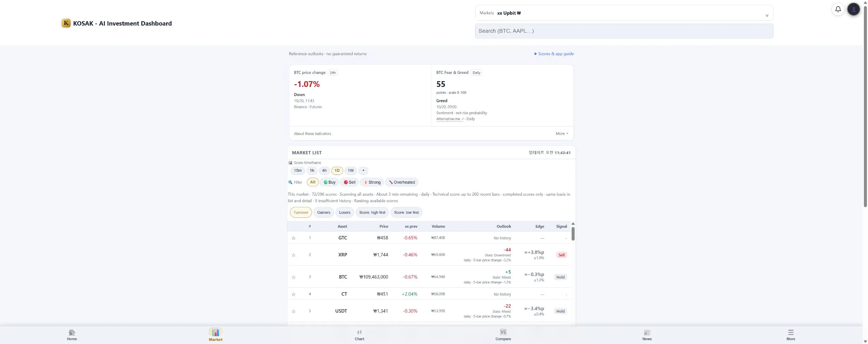868x344 pixels.
Task: Filter the market list by Overheated
Action: point(402,182)
